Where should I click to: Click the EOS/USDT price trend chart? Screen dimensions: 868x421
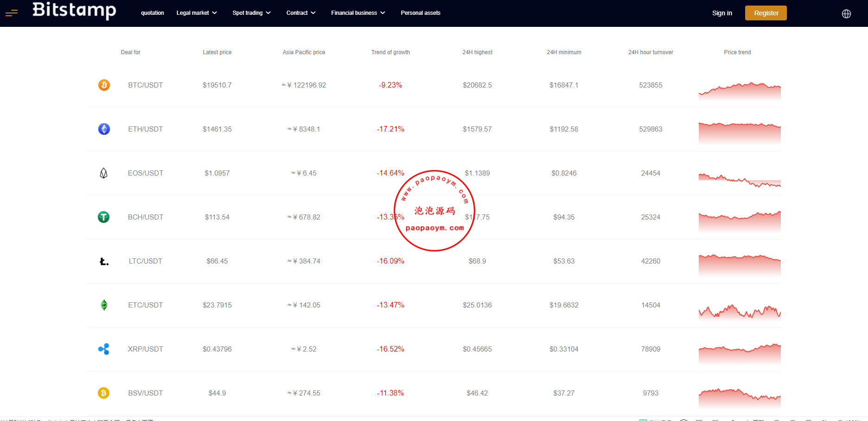tap(740, 180)
